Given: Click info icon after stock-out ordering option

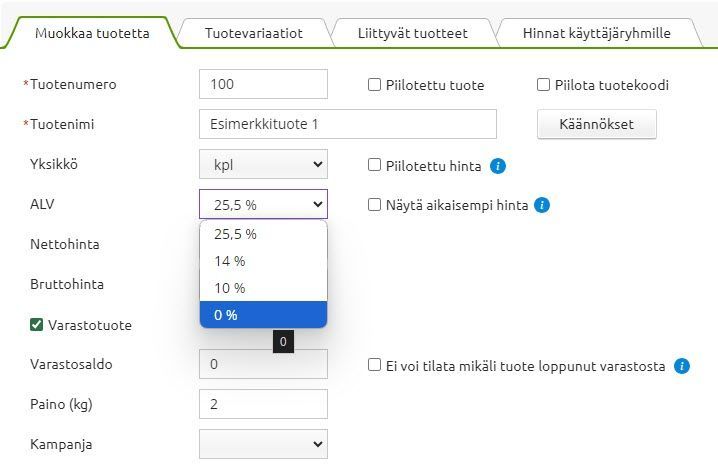Looking at the screenshot, I should tap(682, 366).
